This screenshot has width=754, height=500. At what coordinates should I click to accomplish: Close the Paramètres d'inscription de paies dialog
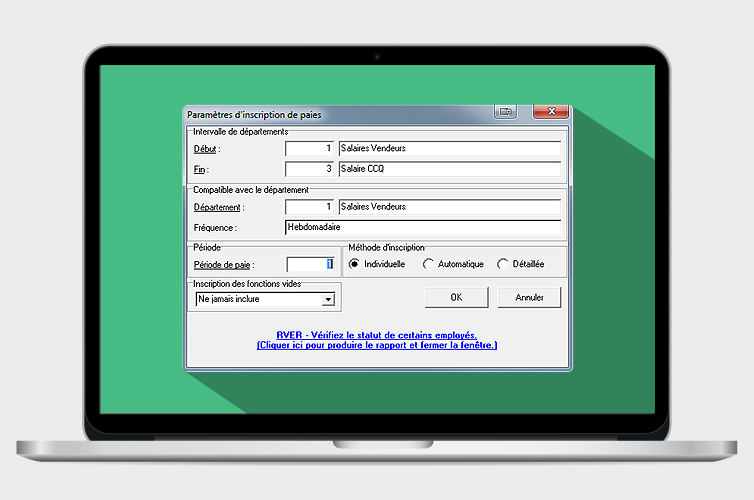tap(551, 112)
